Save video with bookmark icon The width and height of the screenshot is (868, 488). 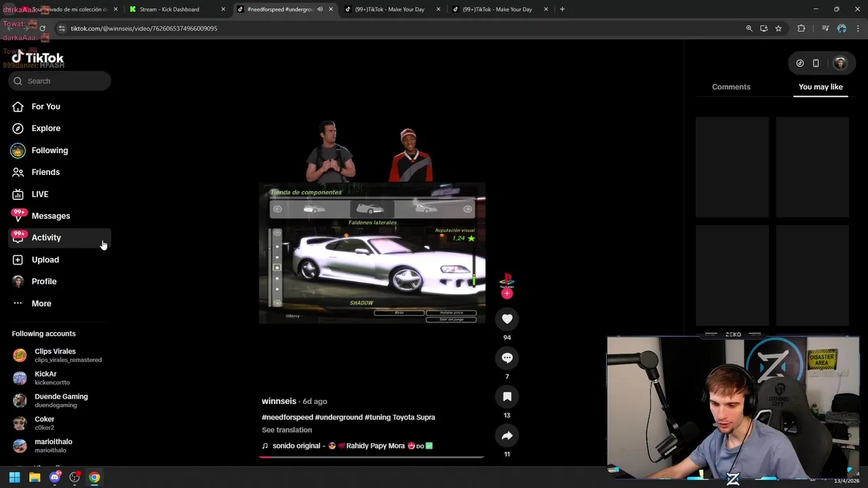[507, 396]
